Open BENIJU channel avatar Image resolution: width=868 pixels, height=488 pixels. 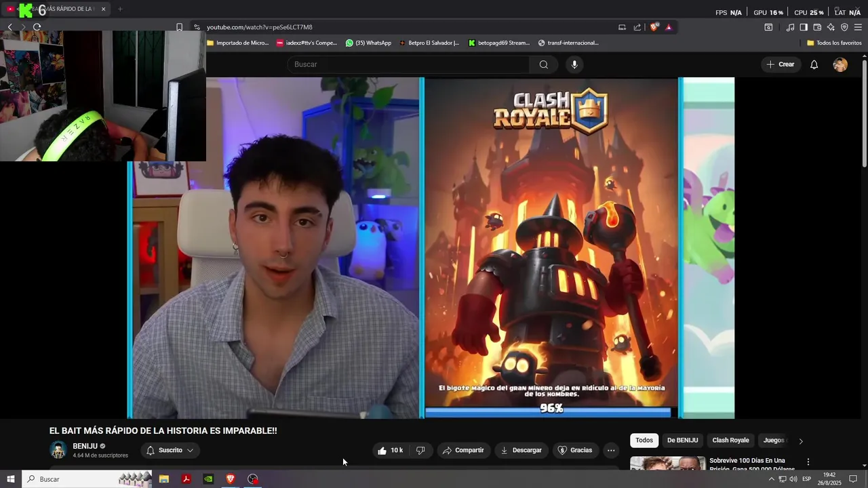point(58,450)
